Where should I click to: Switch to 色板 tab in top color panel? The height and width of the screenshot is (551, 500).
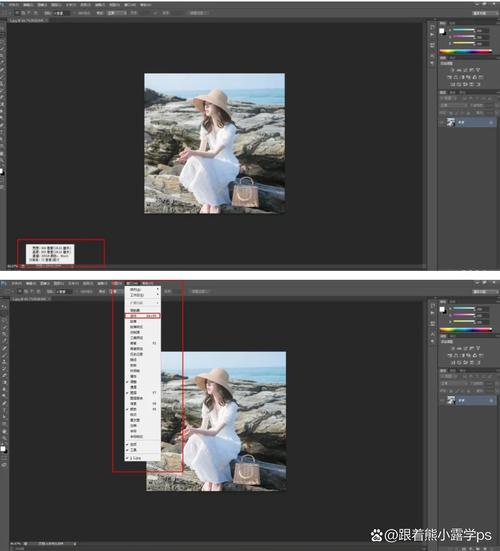pos(452,23)
